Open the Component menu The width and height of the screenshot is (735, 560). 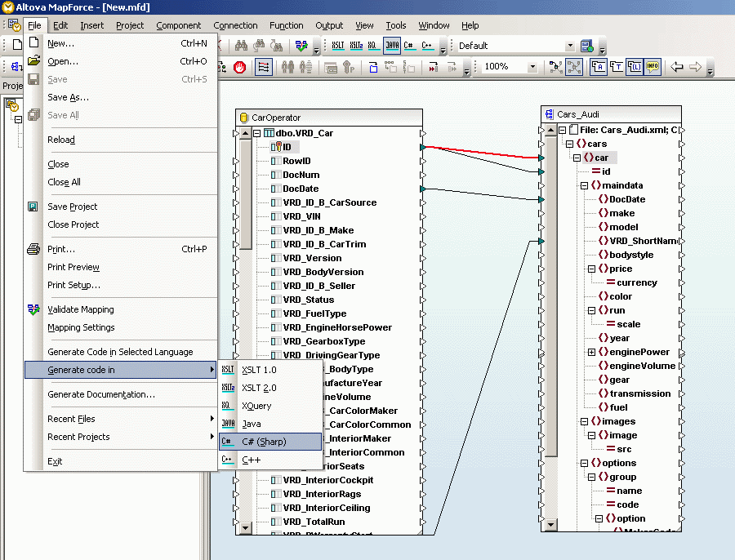click(178, 25)
